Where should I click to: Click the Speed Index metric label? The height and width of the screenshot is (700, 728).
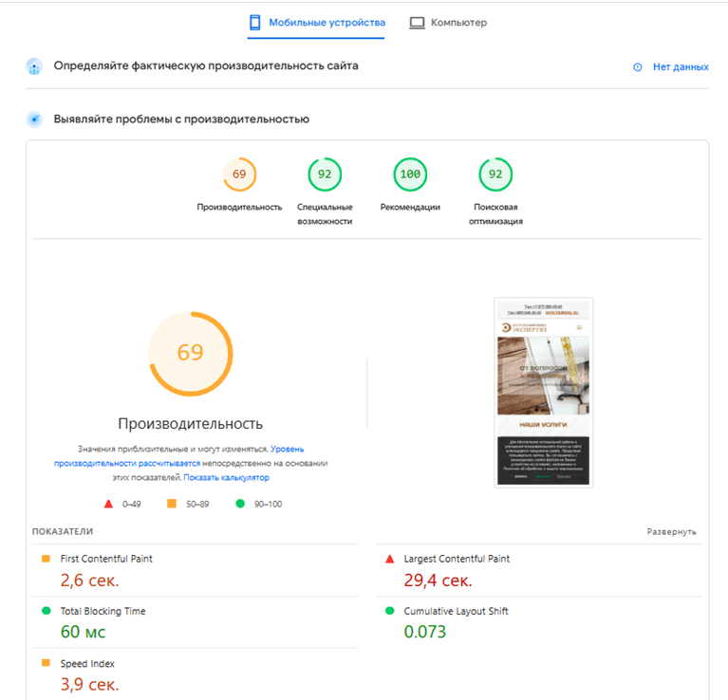click(x=87, y=663)
